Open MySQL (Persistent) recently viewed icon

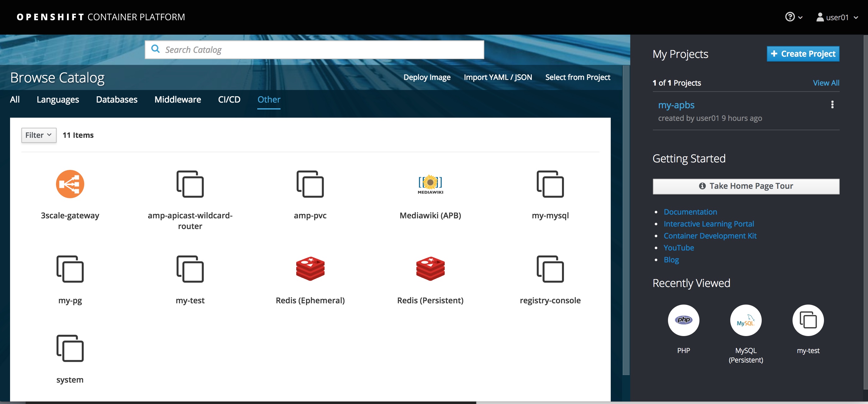click(745, 320)
